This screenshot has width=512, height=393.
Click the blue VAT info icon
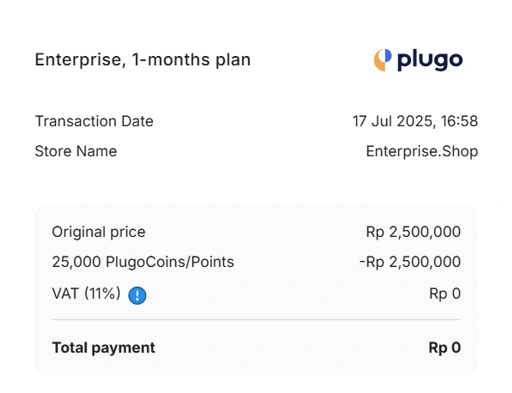(x=137, y=295)
